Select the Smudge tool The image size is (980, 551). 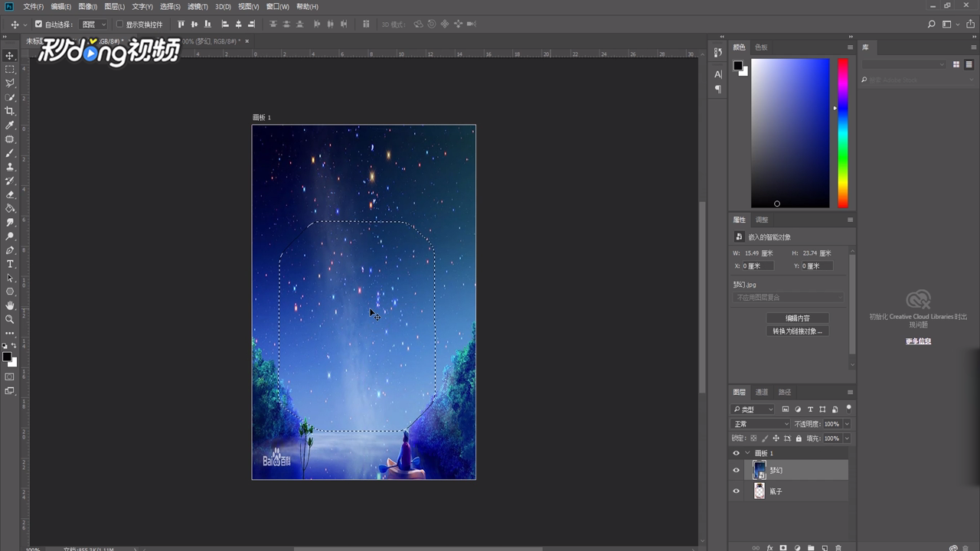(x=10, y=222)
